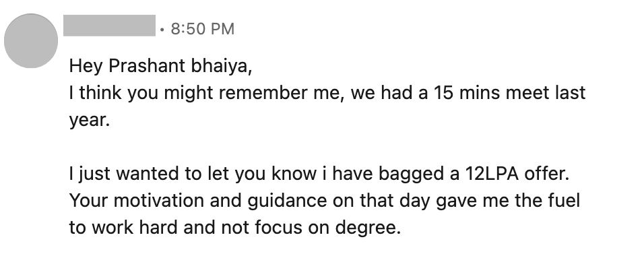
Task: Click the phrase '15 mins' in the message
Action: coord(465,93)
